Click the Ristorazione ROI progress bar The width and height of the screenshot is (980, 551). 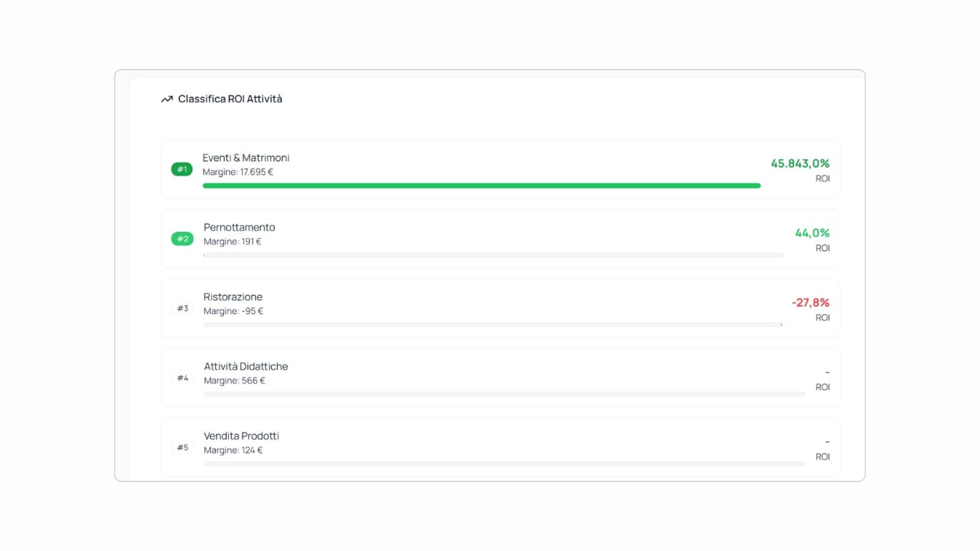point(492,325)
